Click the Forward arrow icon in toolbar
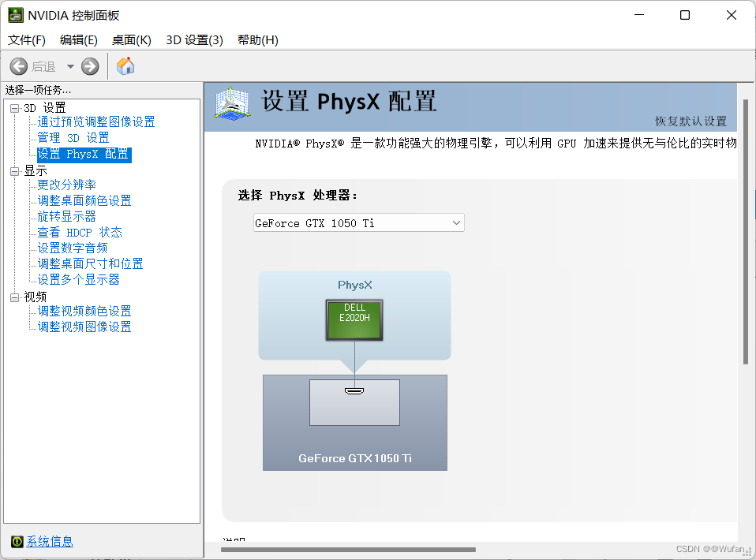The image size is (756, 560). (x=90, y=66)
